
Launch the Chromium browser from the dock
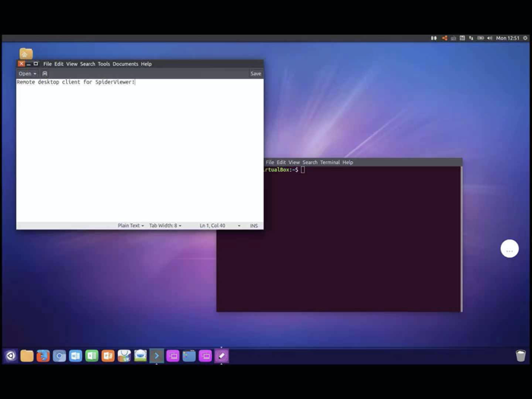pos(59,356)
